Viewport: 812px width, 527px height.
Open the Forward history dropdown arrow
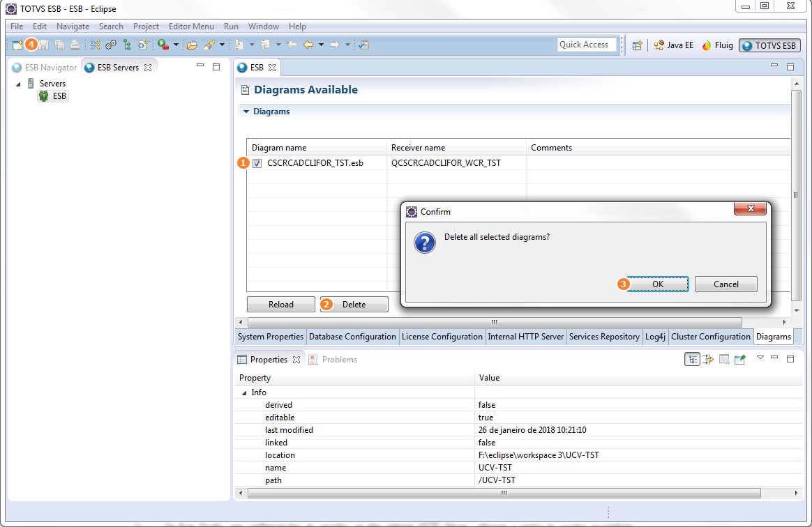(347, 45)
